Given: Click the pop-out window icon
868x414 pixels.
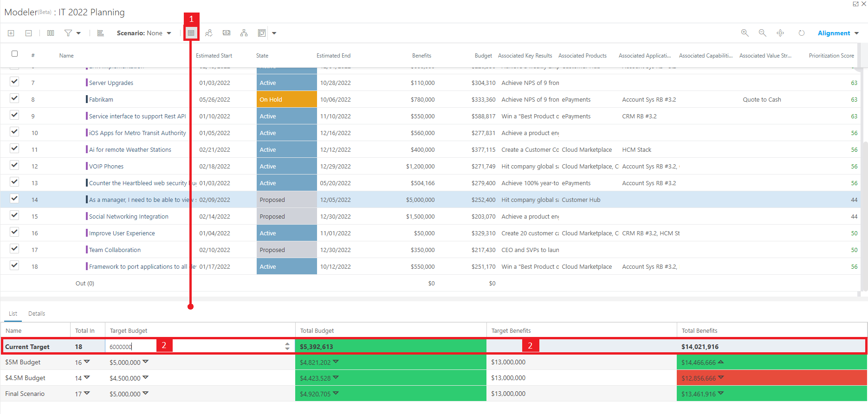Looking at the screenshot, I should tap(855, 4).
